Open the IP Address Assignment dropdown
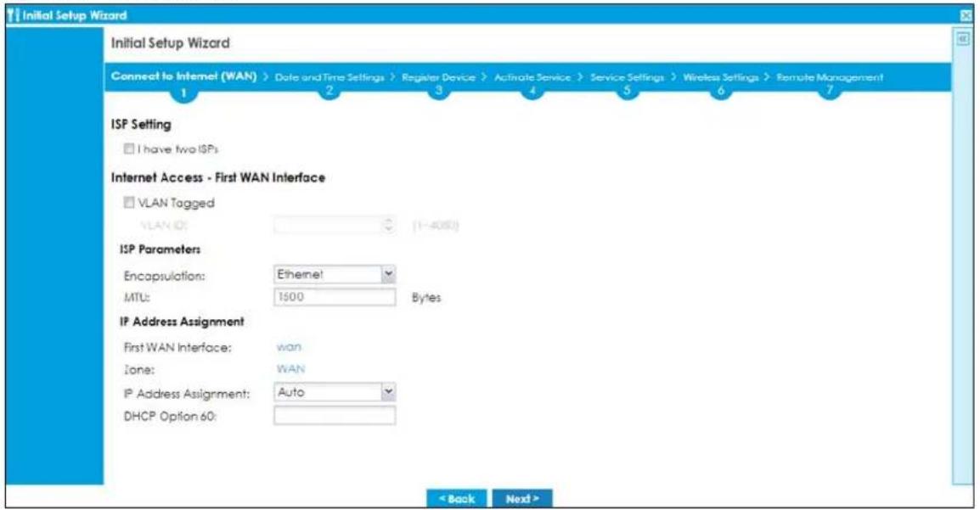The width and height of the screenshot is (980, 510). (x=335, y=392)
